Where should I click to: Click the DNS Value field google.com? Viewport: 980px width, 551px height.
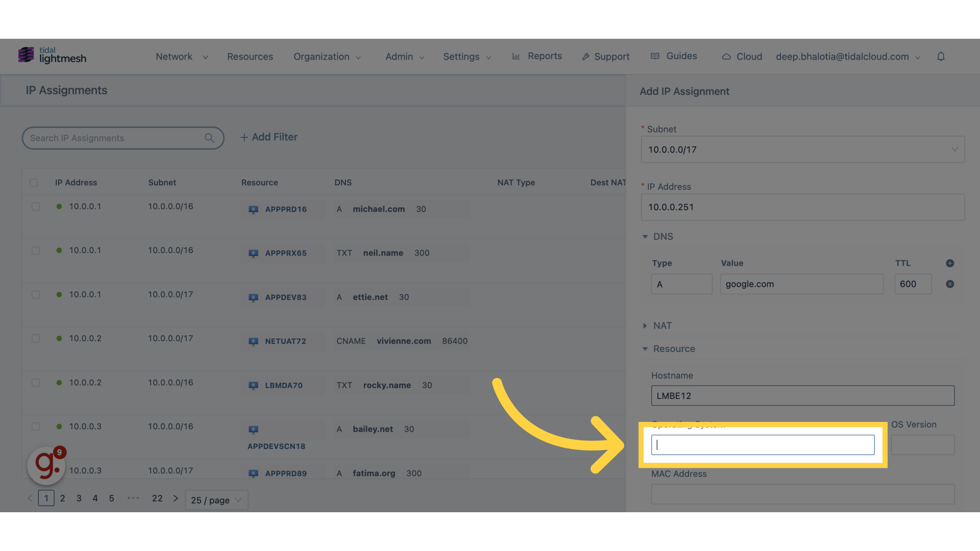pos(801,284)
